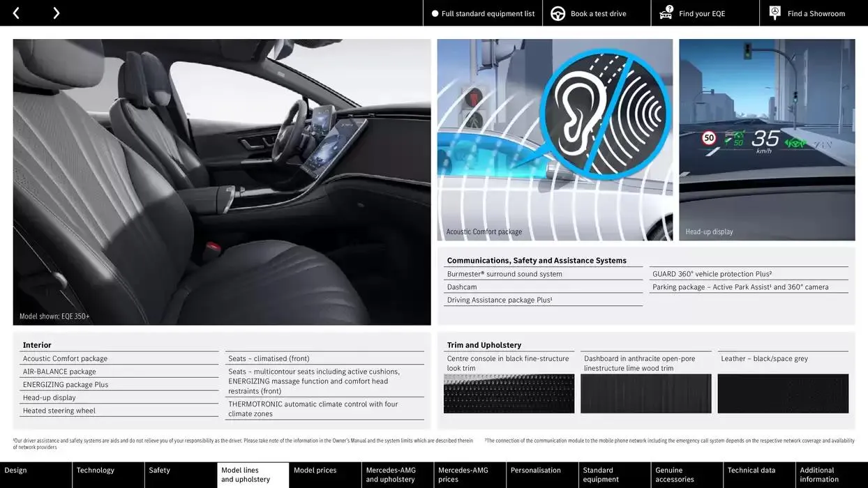Open Mercedes-AMG and upholstery tab
Viewport: 868px width, 488px height.
click(398, 475)
